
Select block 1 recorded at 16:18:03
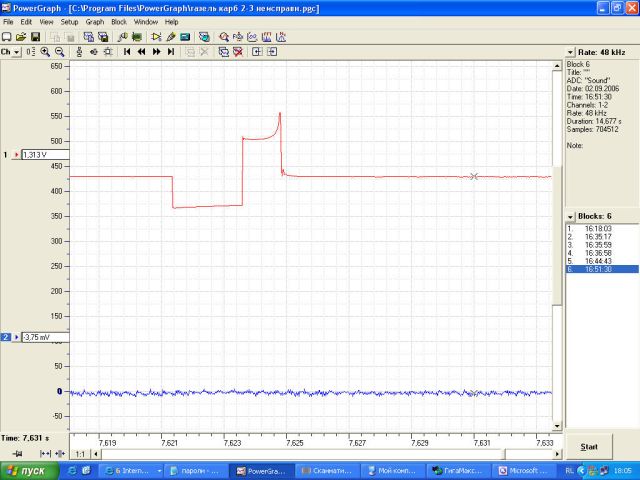coord(602,229)
